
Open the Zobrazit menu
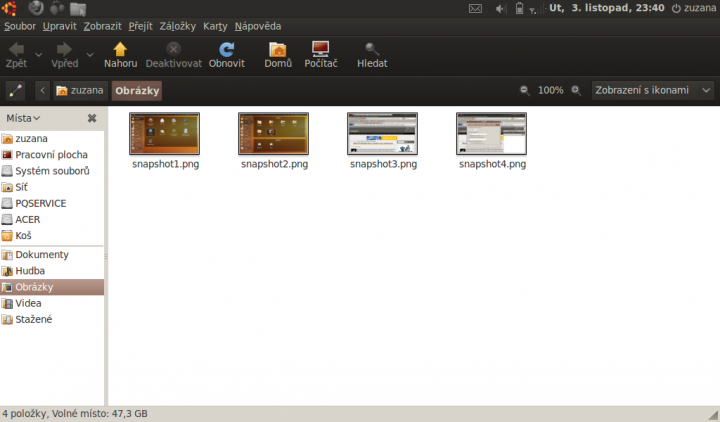(102, 26)
